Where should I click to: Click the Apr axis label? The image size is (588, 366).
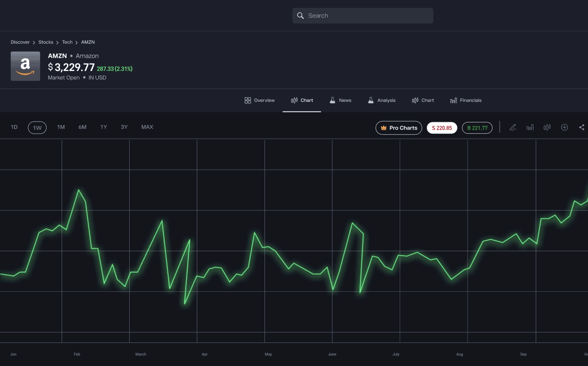204,354
